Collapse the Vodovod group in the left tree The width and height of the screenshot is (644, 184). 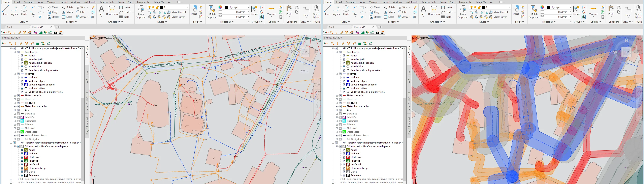tap(15, 74)
